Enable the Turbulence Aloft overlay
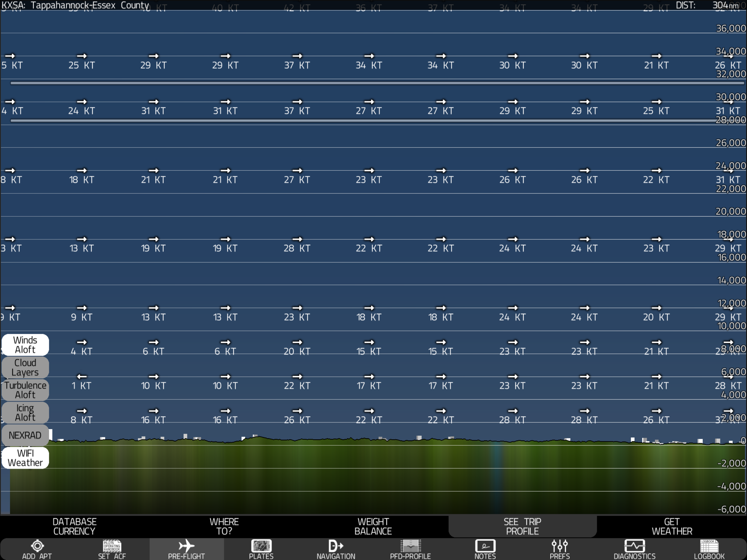This screenshot has width=747, height=560. point(25,390)
